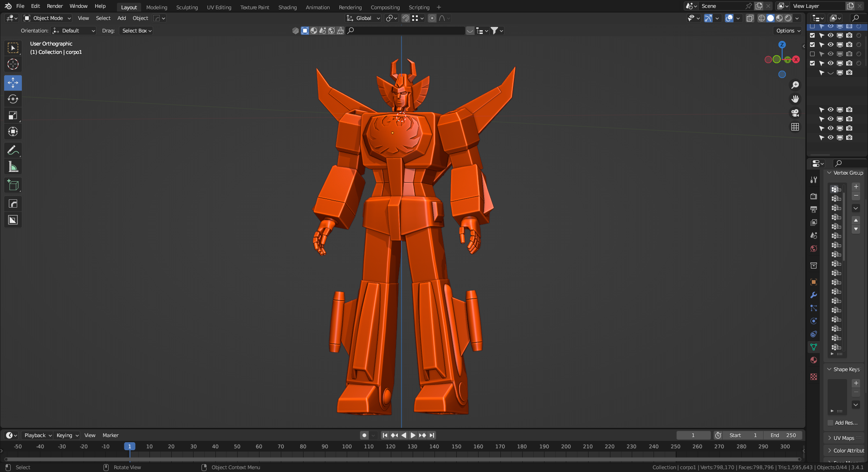Switch to Wireframe viewport shading
Screen dimensions: 868x472
coord(762,18)
